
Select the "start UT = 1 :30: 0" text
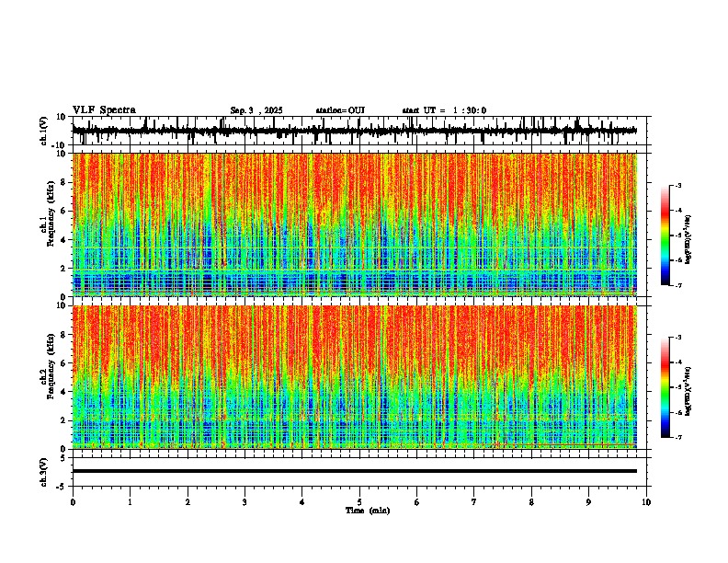click(444, 110)
